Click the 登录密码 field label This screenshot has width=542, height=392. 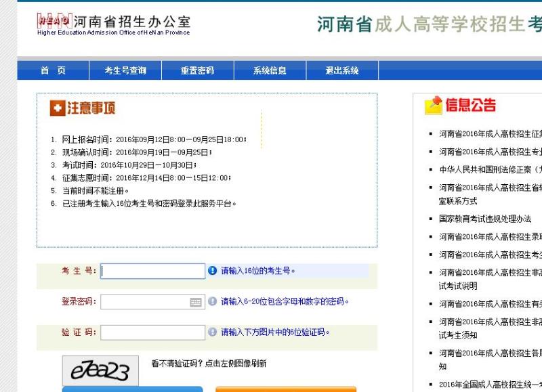[79, 301]
